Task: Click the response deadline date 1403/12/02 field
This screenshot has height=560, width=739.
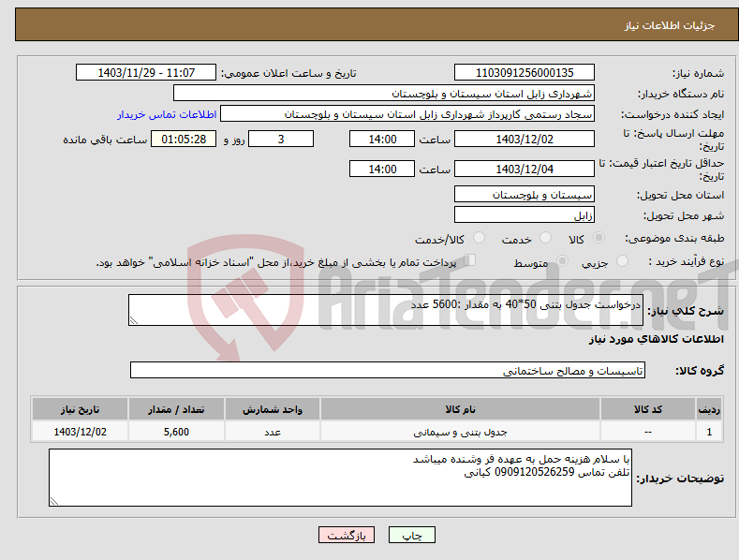Action: pyautogui.click(x=525, y=139)
